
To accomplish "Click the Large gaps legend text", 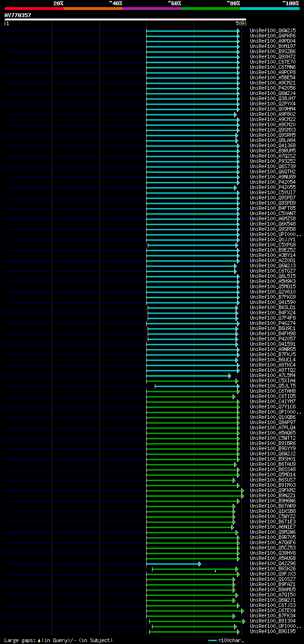I will (58, 640).
